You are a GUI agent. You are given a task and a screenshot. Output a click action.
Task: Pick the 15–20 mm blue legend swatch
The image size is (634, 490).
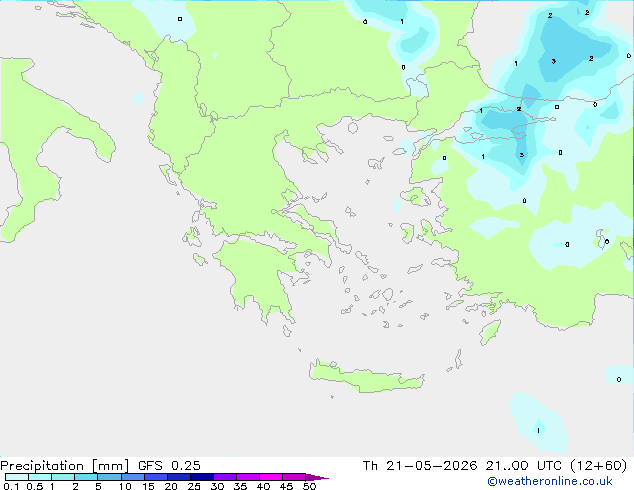coord(156,477)
